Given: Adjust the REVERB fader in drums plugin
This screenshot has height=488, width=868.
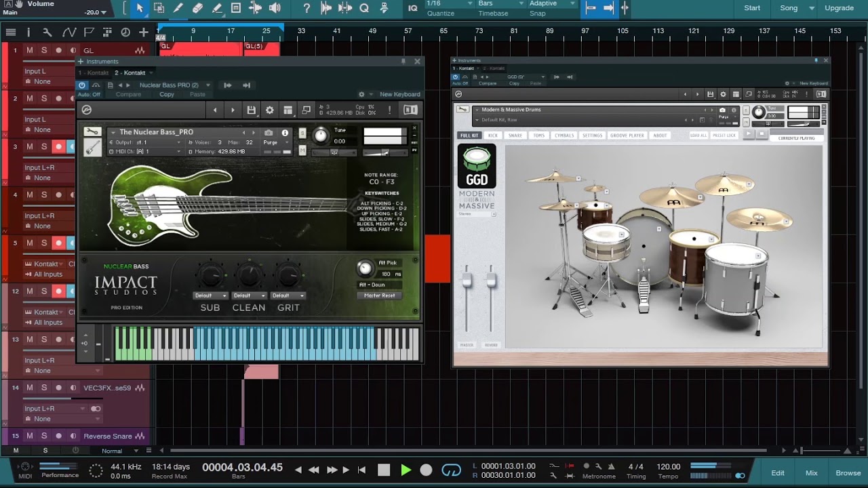Looking at the screenshot, I should [x=491, y=280].
